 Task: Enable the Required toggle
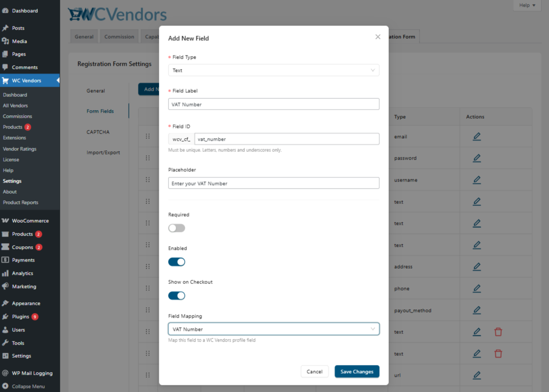[177, 228]
